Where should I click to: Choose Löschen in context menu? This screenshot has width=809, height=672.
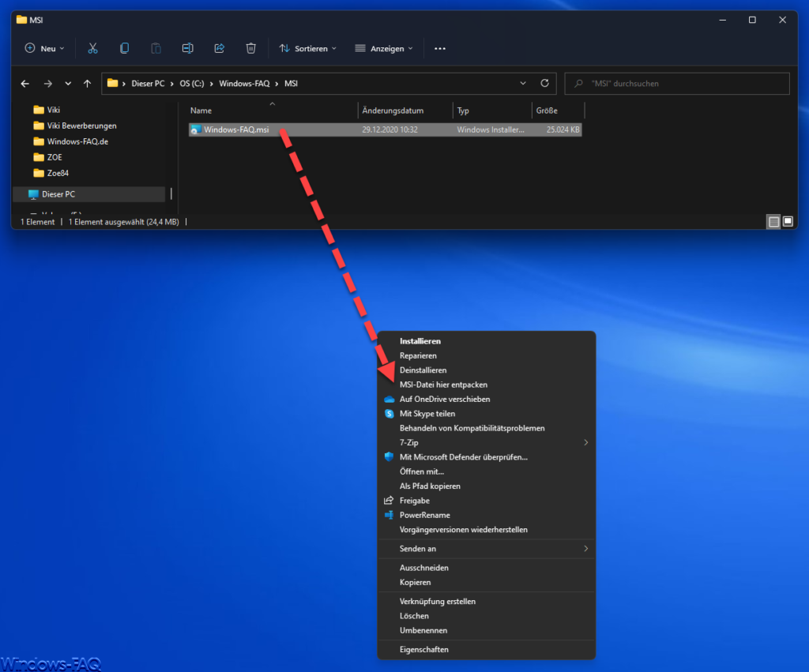(487, 616)
